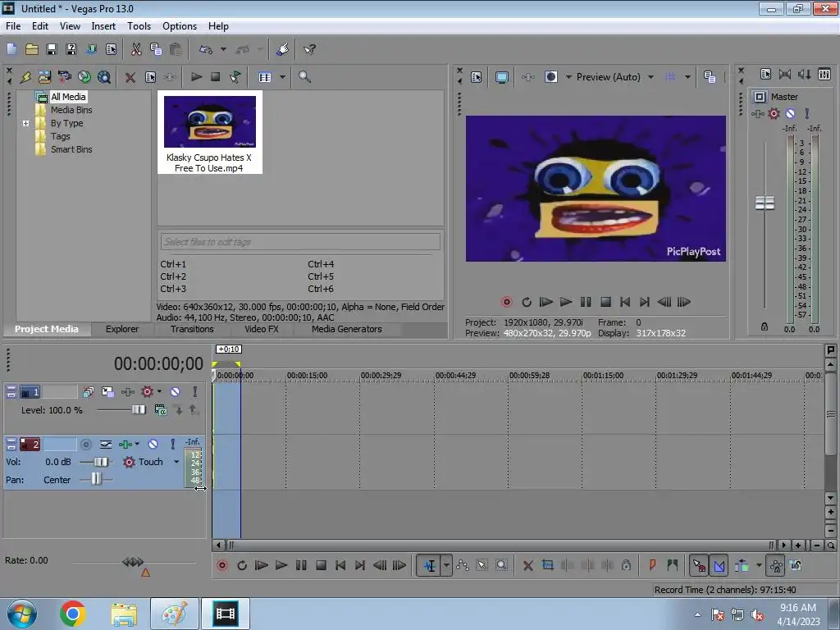This screenshot has height=630, width=840.
Task: Remove selected media with red X icon
Action: pos(130,77)
